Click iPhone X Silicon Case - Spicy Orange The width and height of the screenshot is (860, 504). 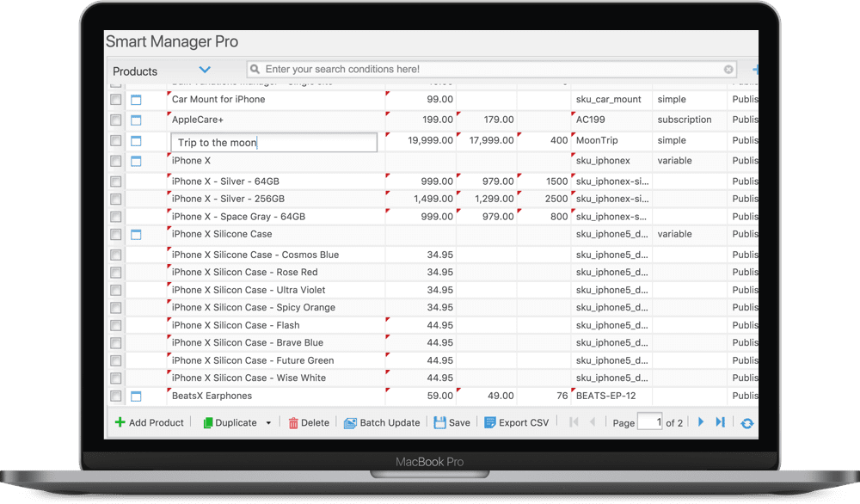point(254,308)
